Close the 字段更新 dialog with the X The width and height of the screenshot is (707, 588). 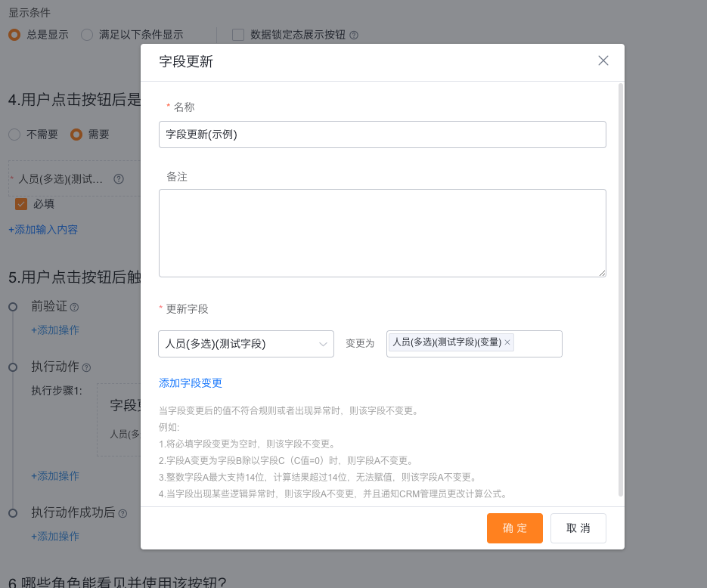pyautogui.click(x=603, y=60)
